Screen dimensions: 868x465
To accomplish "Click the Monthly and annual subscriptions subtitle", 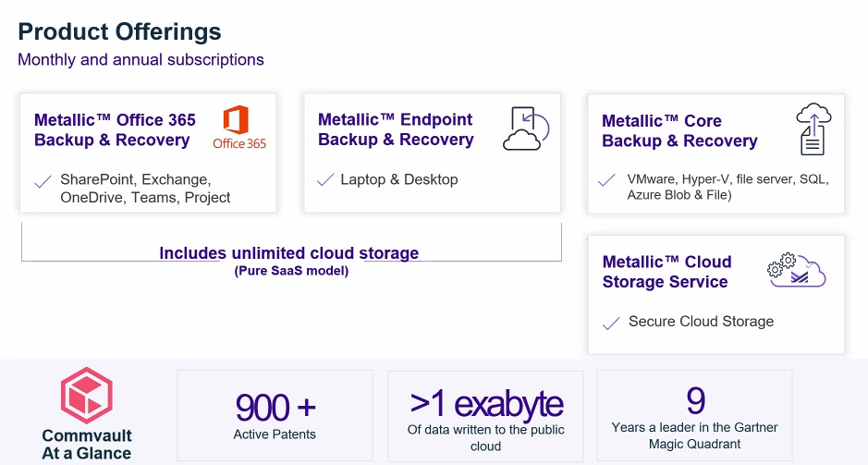I will click(x=141, y=60).
